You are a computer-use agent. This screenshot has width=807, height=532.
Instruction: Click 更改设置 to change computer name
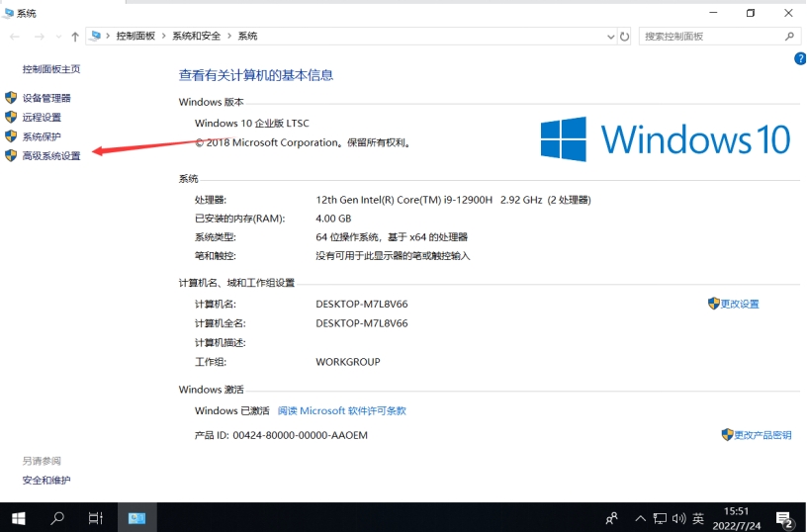click(739, 304)
